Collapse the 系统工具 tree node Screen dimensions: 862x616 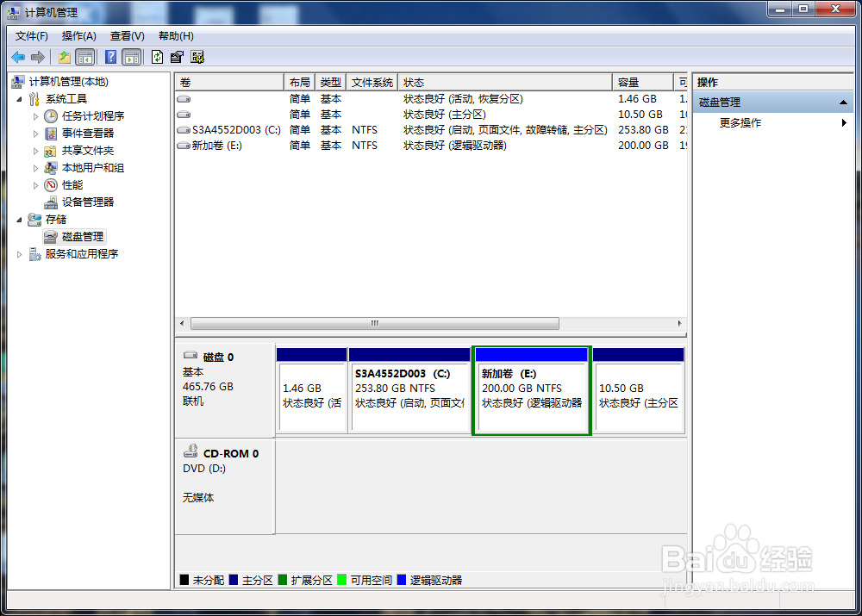point(19,99)
